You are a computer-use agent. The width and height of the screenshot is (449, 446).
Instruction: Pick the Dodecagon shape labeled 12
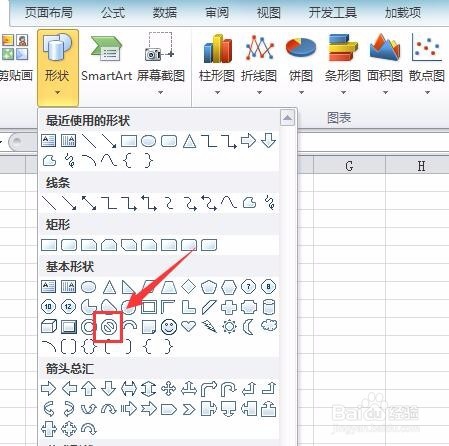click(68, 307)
